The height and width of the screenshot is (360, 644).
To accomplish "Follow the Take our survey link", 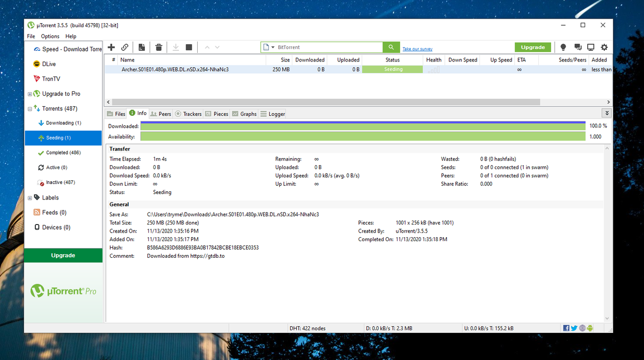I will 418,49.
